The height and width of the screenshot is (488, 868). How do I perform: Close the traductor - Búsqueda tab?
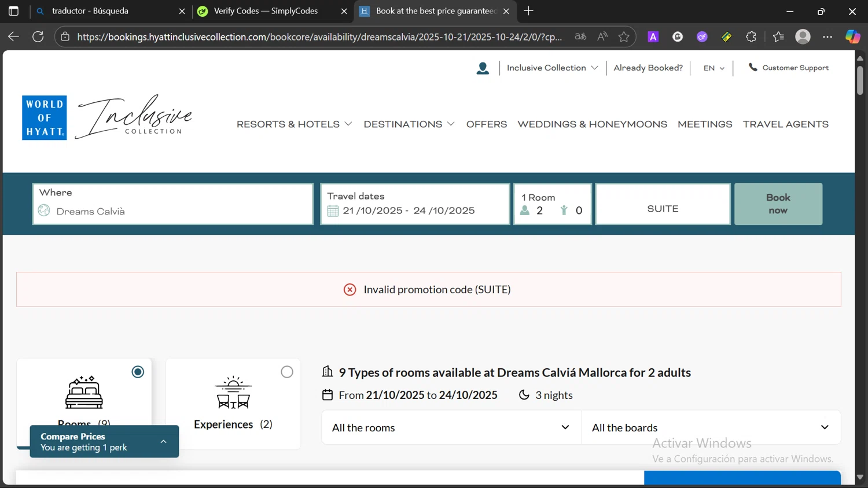tap(182, 11)
